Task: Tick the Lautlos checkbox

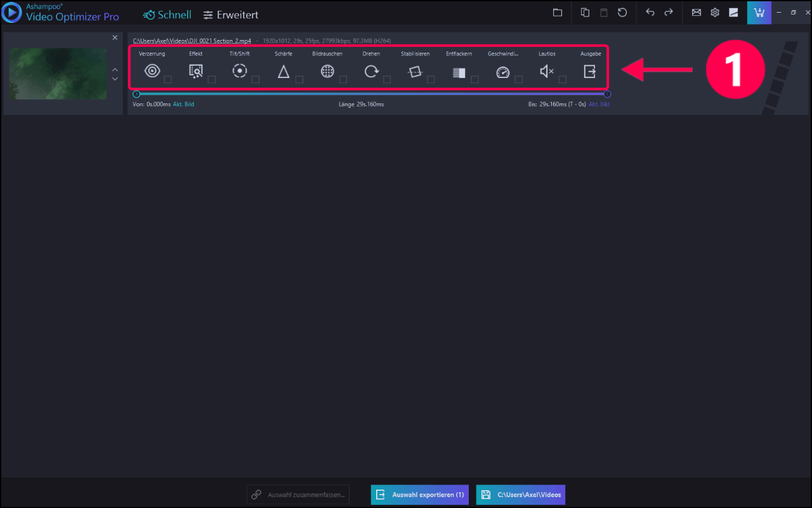Action: [563, 80]
